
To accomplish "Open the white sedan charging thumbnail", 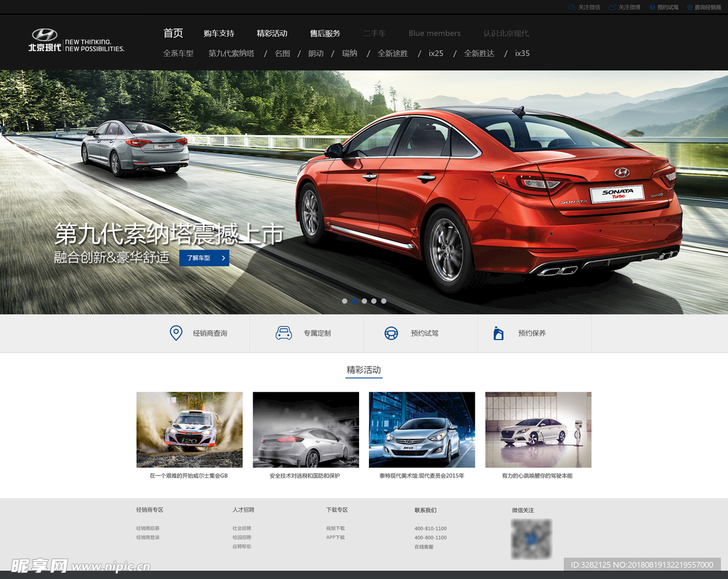I will [539, 430].
